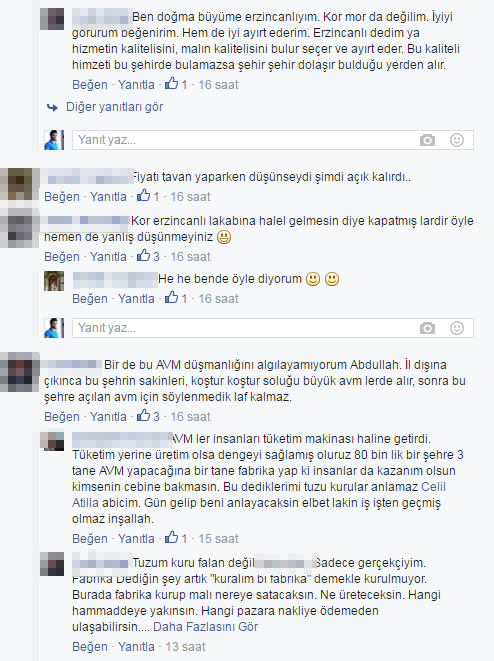Focus the second 'Yanıt yaz...' input field
Viewport: 494px width, 661px height.
[x=273, y=328]
